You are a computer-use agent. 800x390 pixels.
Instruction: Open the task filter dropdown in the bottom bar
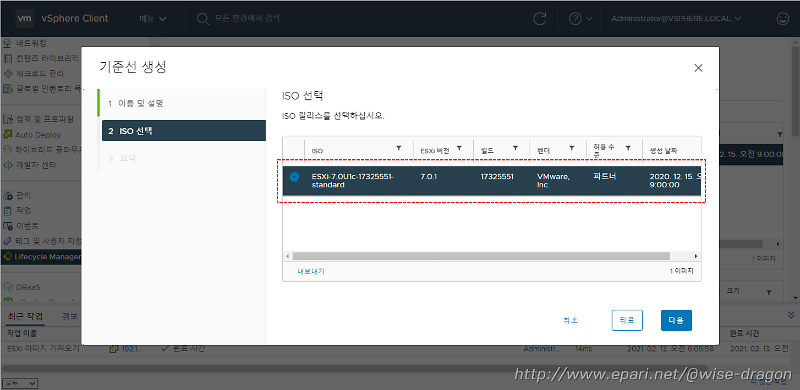(x=19, y=383)
